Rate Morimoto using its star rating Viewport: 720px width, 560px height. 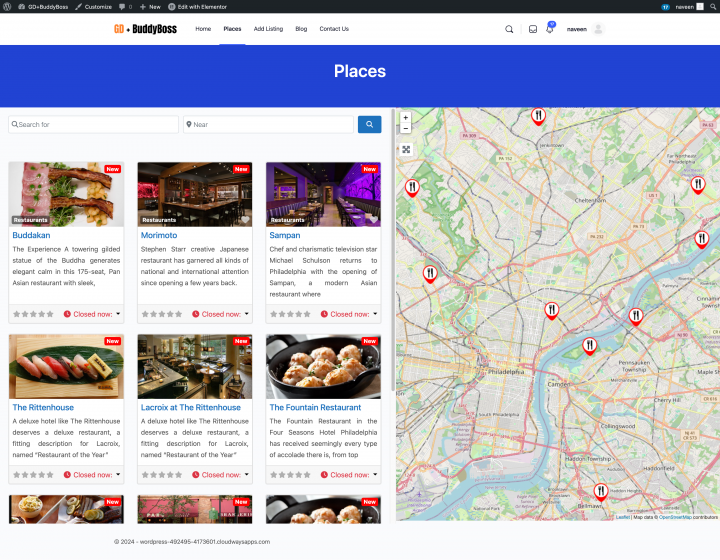pos(162,314)
